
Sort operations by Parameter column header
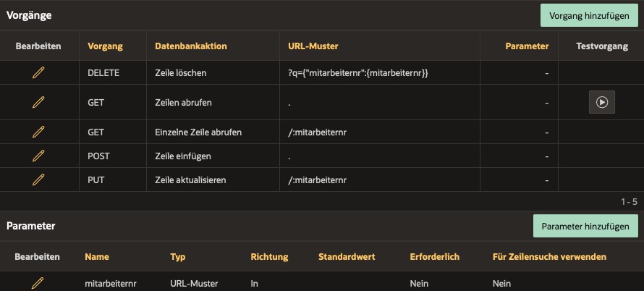[527, 46]
